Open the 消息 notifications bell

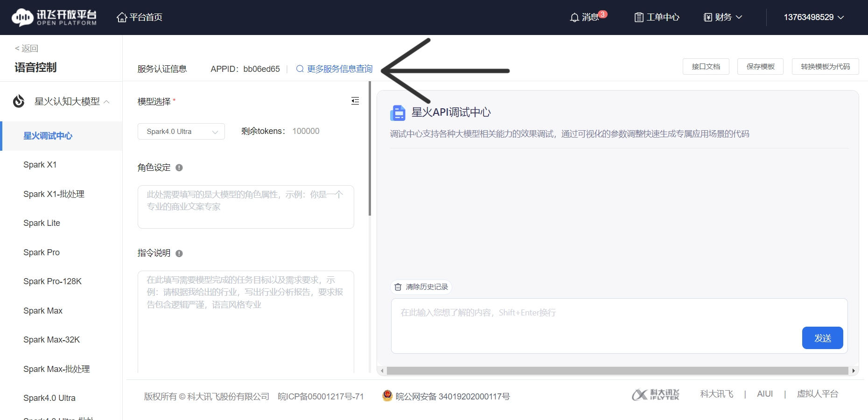click(585, 17)
